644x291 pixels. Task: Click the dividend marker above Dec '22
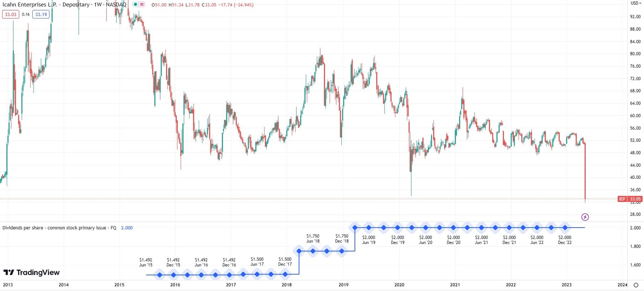click(565, 228)
